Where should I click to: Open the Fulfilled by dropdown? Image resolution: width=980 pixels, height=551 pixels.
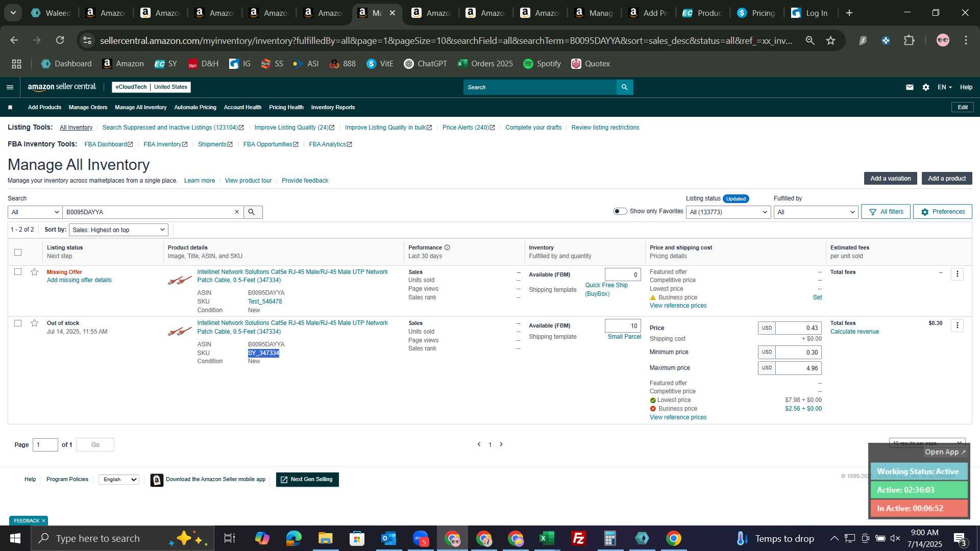[816, 212]
